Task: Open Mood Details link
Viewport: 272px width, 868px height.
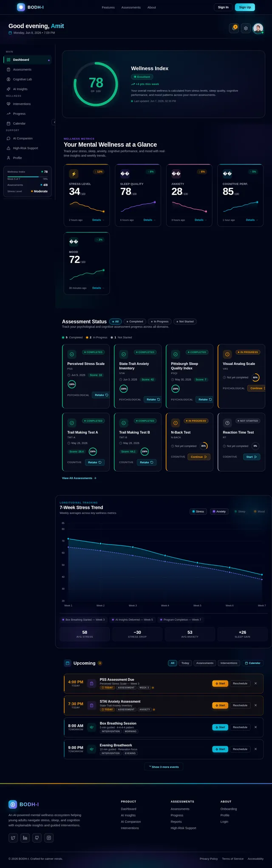Action: pos(98,288)
